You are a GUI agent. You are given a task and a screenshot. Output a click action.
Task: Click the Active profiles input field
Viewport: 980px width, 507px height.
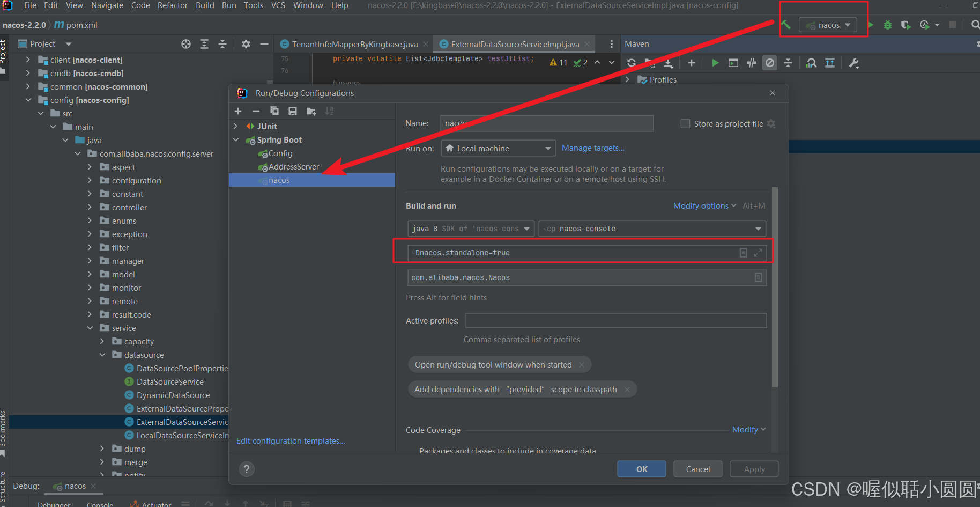pyautogui.click(x=616, y=321)
